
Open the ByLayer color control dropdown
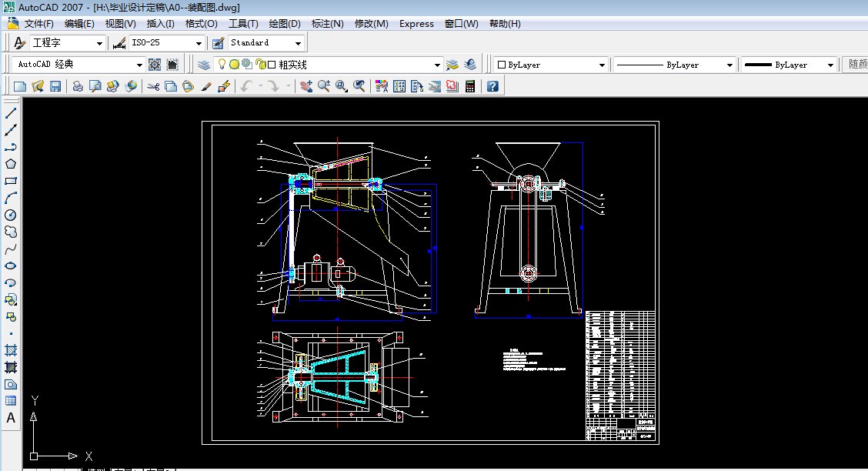click(x=602, y=65)
